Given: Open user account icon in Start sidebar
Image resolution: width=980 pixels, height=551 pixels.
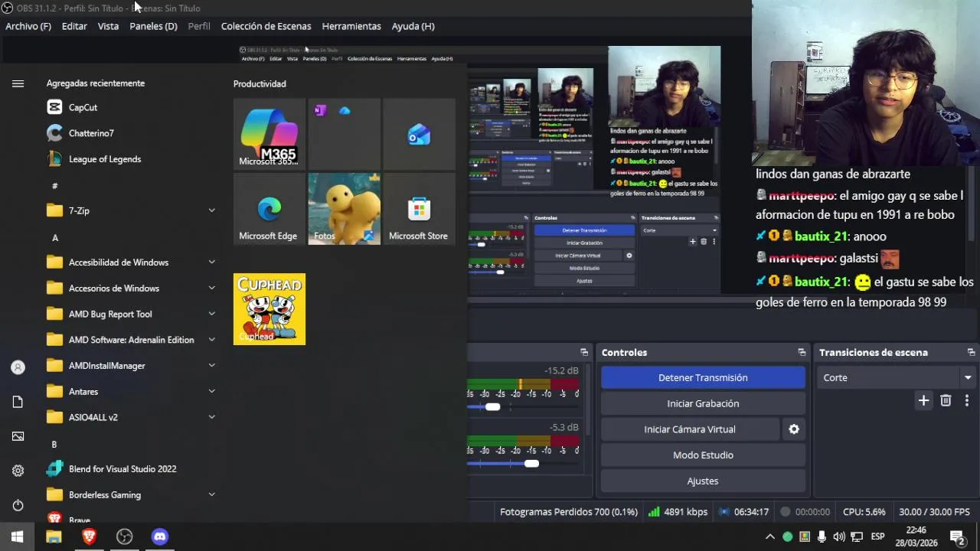Looking at the screenshot, I should click(x=18, y=367).
